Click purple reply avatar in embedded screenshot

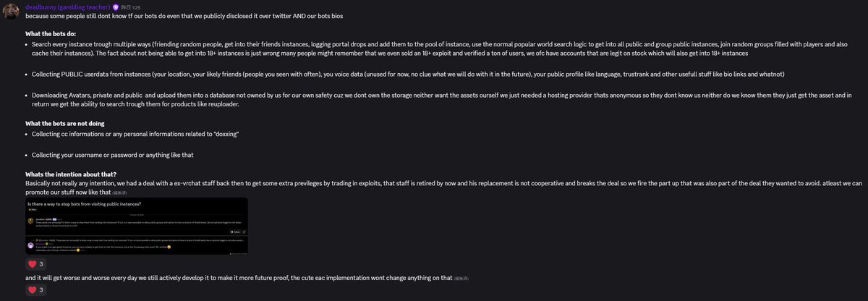point(30,246)
